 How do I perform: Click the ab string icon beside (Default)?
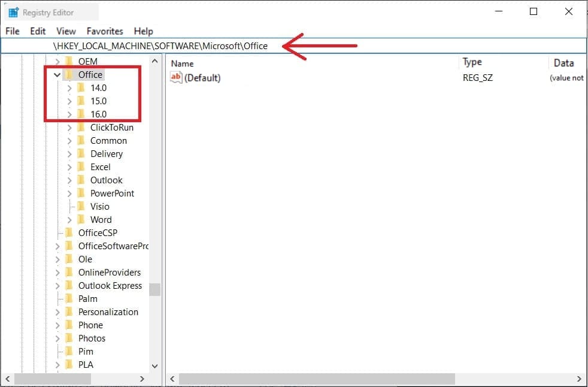[x=176, y=78]
